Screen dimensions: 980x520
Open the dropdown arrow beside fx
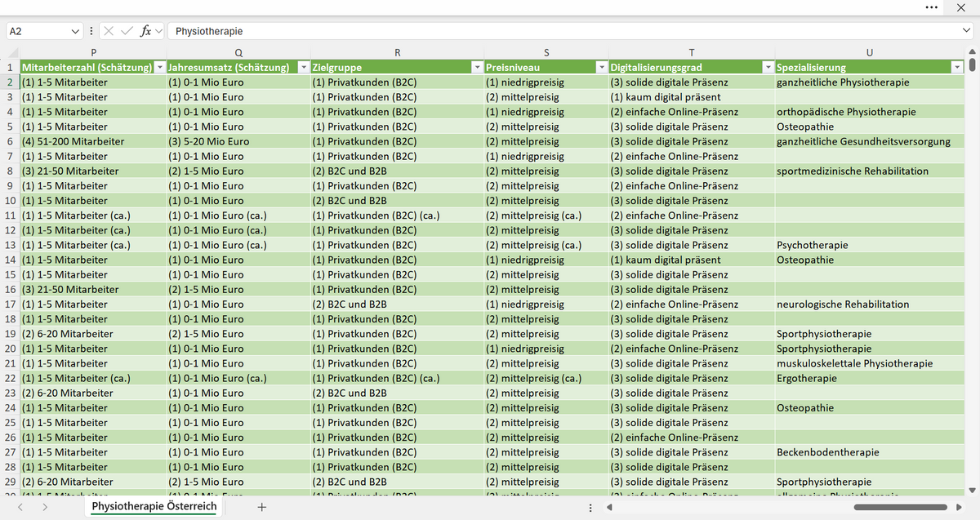[158, 31]
